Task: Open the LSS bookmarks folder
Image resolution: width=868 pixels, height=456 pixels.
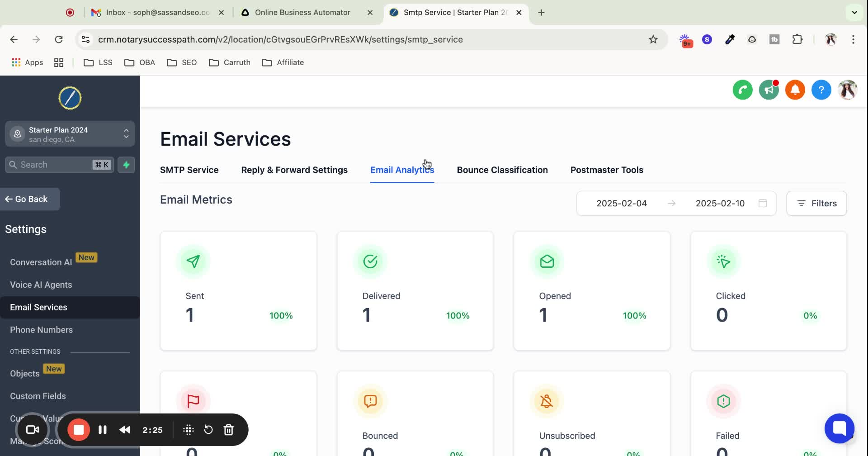Action: (x=98, y=62)
